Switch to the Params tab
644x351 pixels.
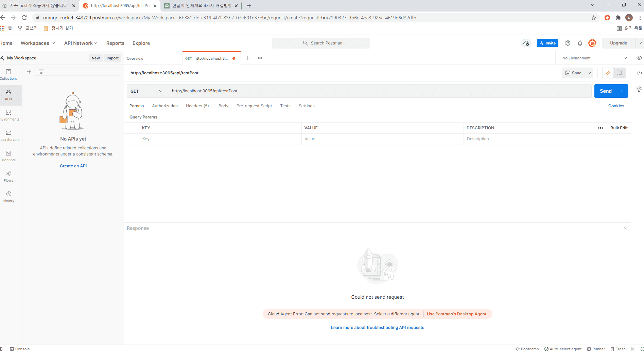(x=137, y=106)
